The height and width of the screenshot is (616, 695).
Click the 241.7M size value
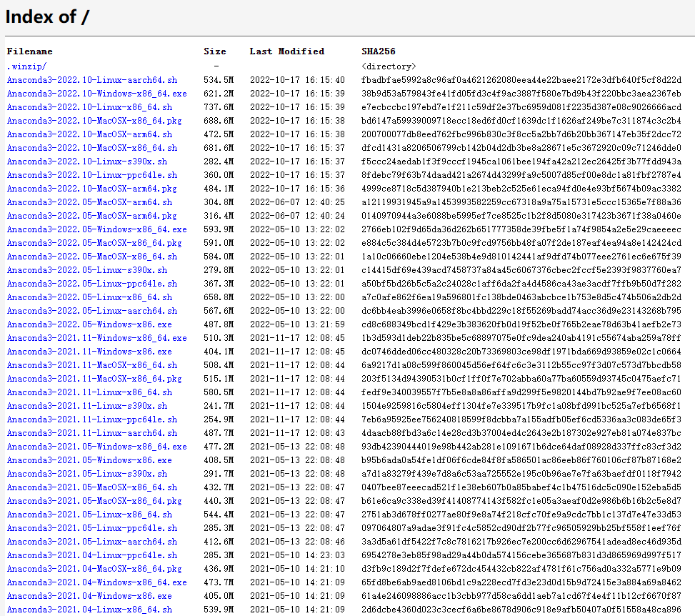219,406
